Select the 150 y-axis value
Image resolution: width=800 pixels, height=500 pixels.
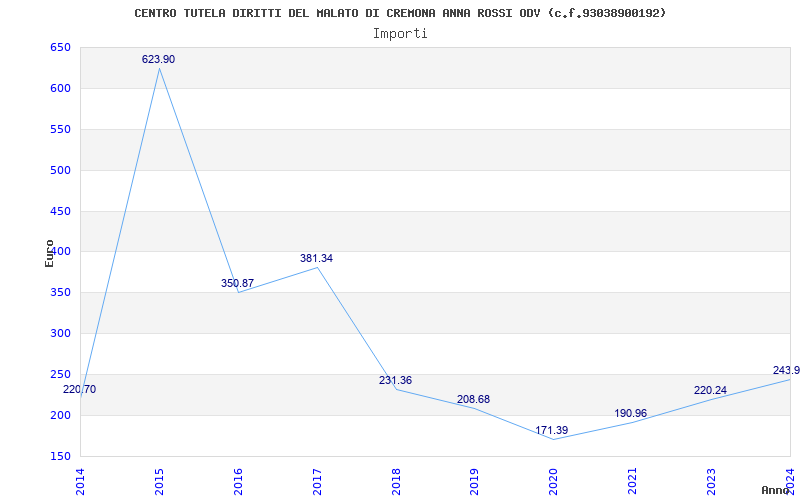click(60, 456)
